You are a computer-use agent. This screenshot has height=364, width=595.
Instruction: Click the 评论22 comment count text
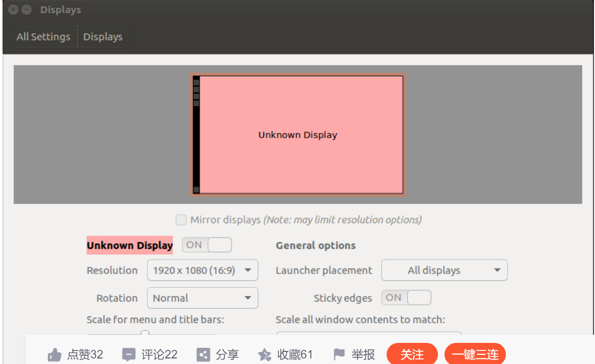point(160,354)
